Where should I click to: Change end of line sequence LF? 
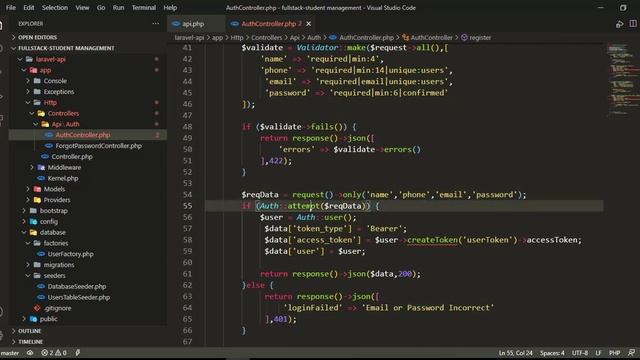(x=598, y=353)
